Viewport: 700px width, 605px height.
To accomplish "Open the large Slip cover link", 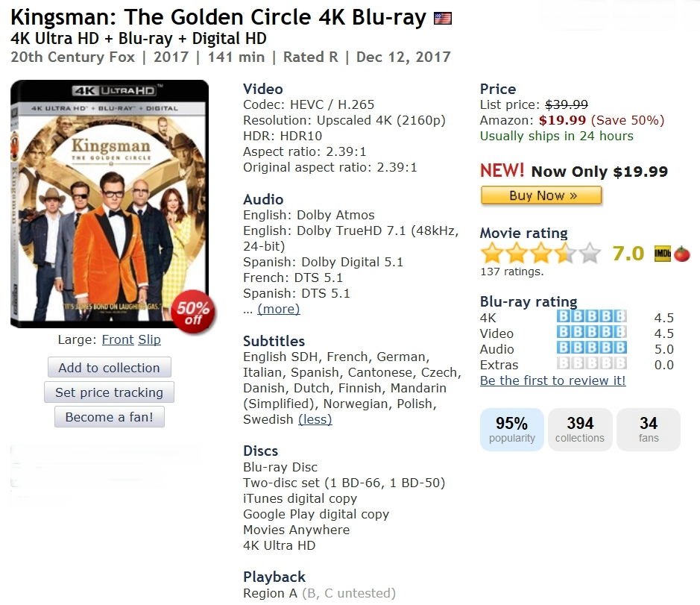I will tap(149, 339).
